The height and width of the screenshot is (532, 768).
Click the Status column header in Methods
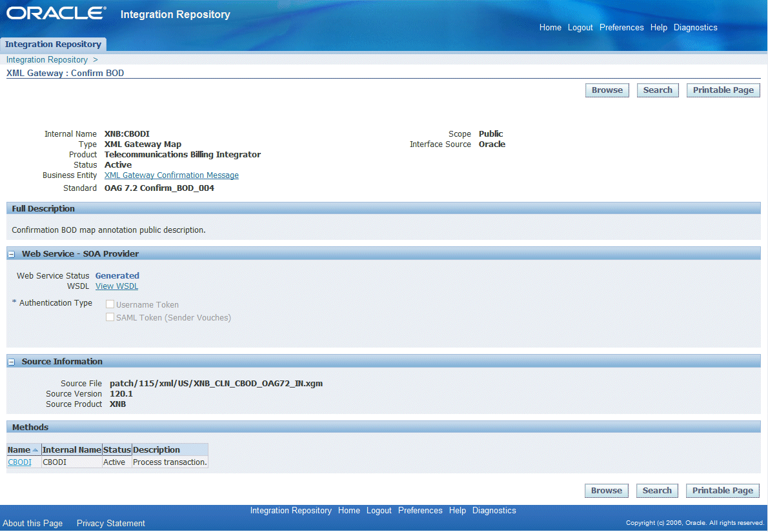117,449
